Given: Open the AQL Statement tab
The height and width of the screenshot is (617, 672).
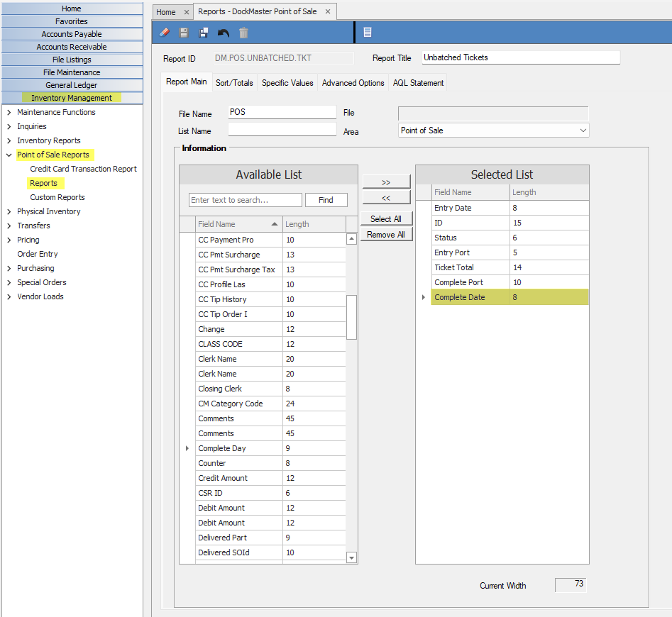Looking at the screenshot, I should click(418, 83).
